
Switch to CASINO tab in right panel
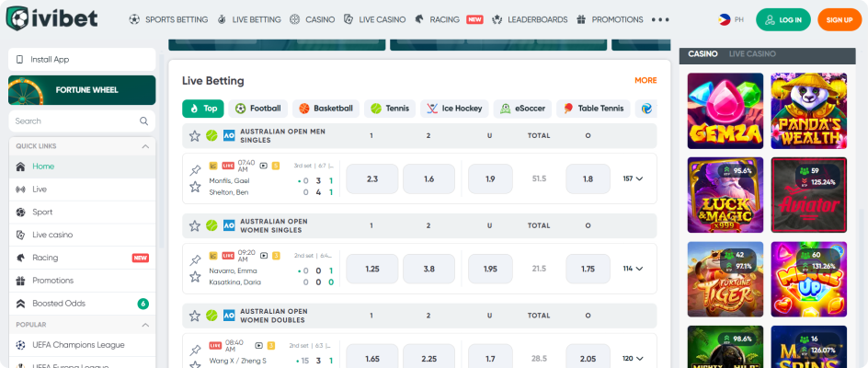tap(702, 53)
